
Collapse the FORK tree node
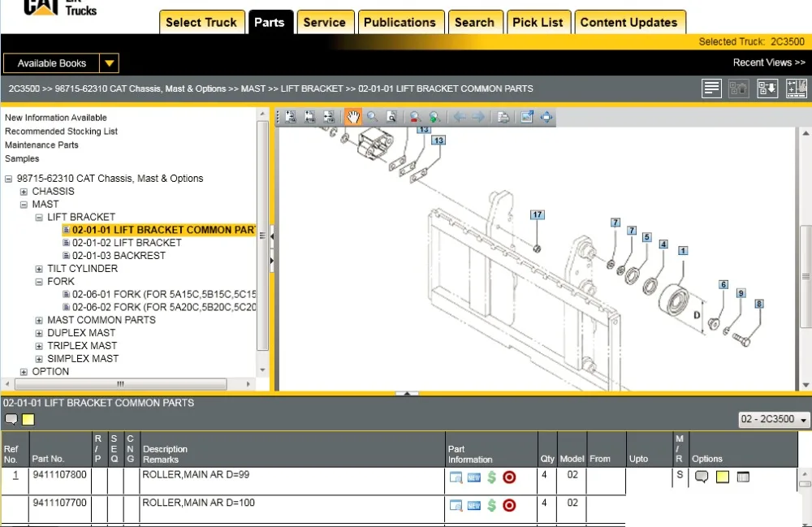39,282
